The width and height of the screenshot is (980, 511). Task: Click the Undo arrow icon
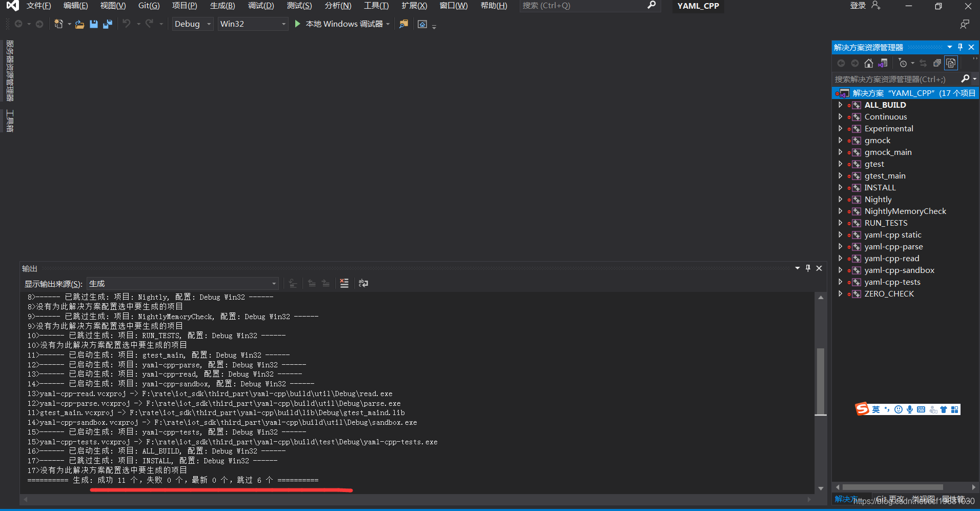coord(127,24)
